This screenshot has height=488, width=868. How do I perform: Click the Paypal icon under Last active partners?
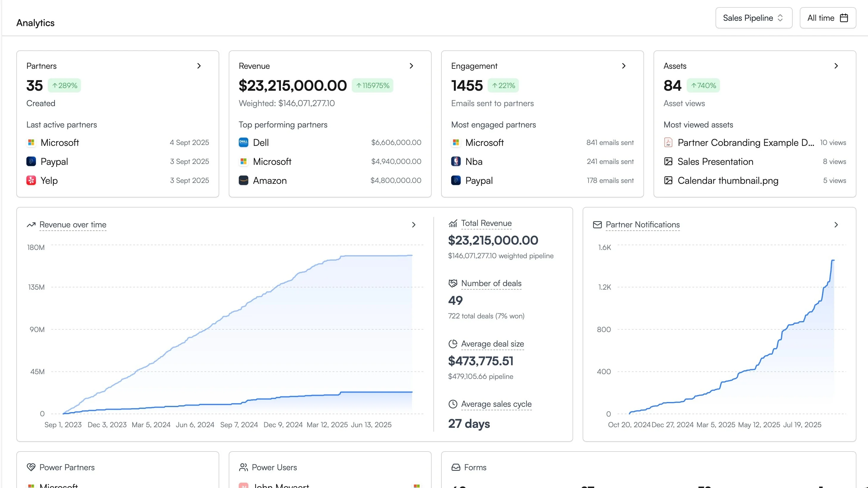(x=31, y=161)
